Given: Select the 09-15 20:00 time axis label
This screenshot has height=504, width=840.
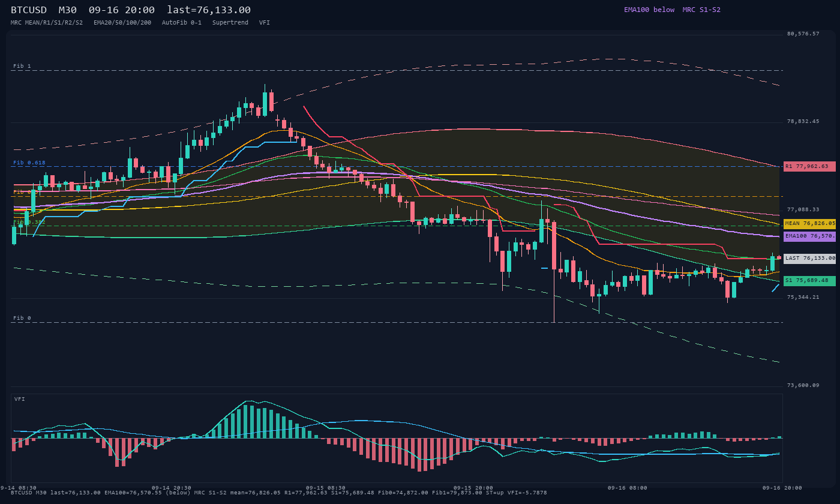Looking at the screenshot, I should pos(473,488).
